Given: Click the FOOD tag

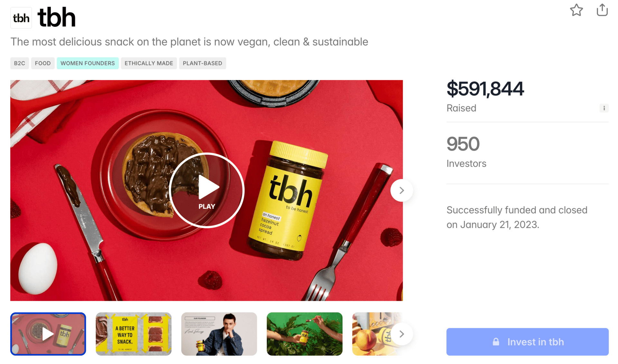Looking at the screenshot, I should pyautogui.click(x=43, y=63).
